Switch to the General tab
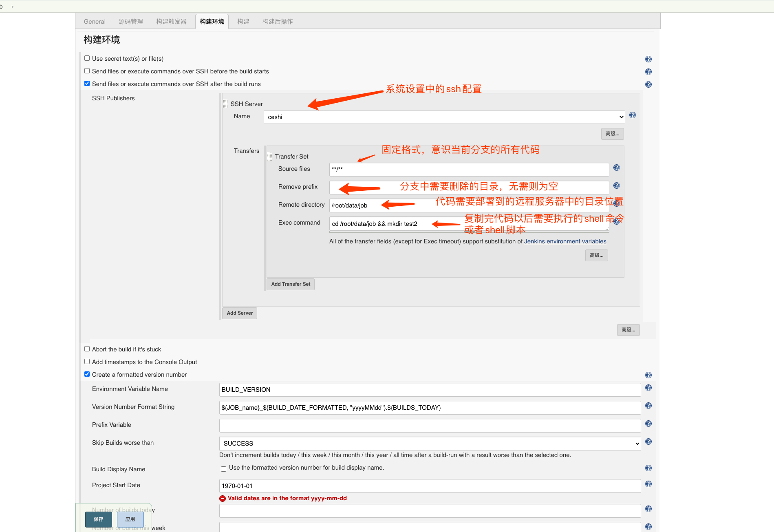The height and width of the screenshot is (532, 774). click(95, 22)
